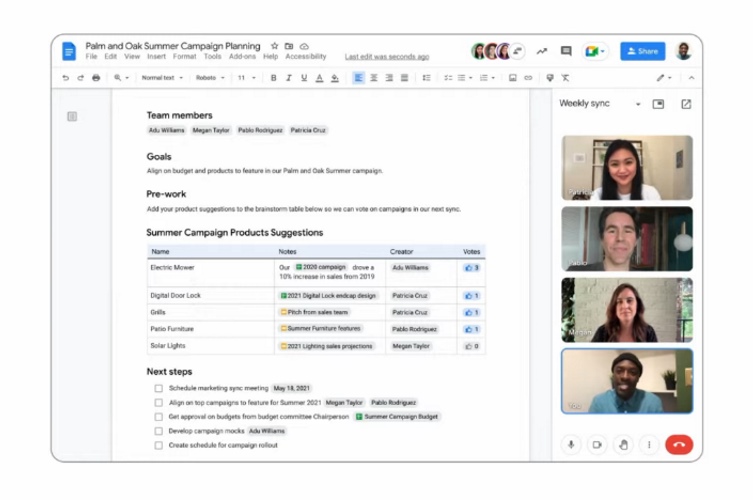This screenshot has width=753, height=500.
Task: Open the zoom level dropdown
Action: (x=121, y=78)
